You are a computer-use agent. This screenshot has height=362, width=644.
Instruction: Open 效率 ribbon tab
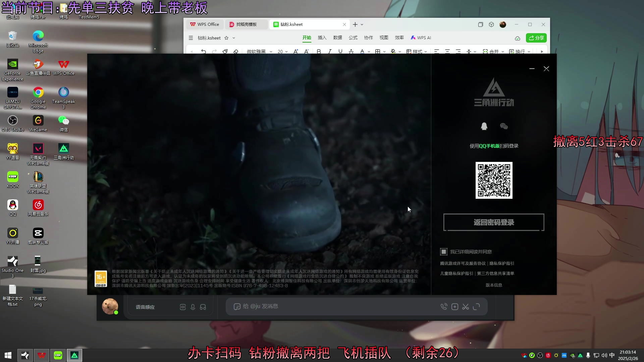coord(399,38)
